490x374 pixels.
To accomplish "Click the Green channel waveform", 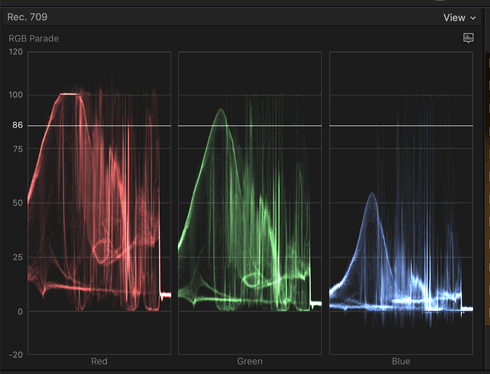I will click(x=250, y=203).
